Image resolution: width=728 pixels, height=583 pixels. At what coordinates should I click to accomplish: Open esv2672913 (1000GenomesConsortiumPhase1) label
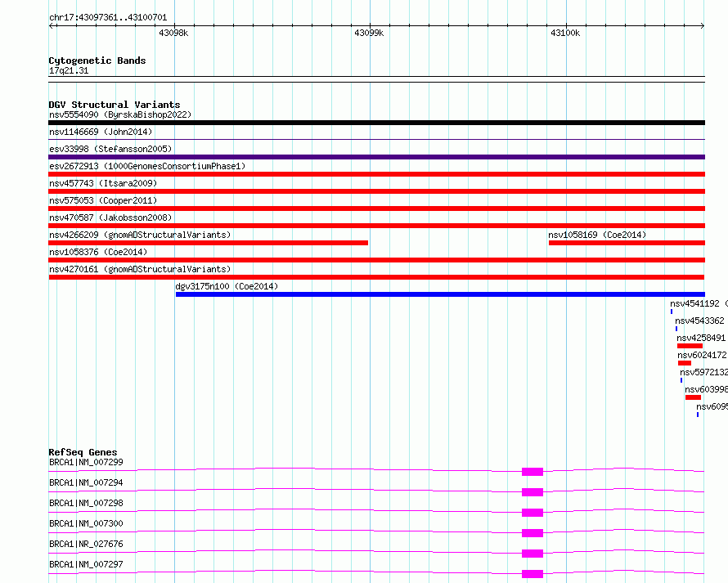147,166
